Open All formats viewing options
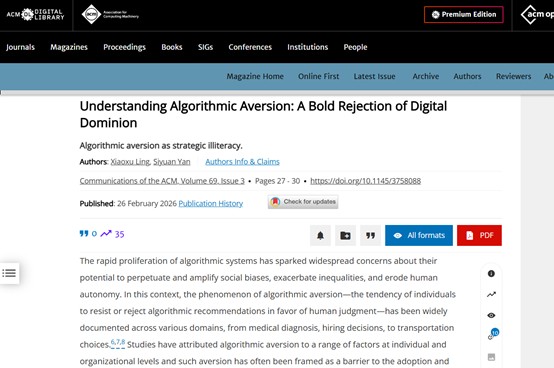The width and height of the screenshot is (554, 368). pyautogui.click(x=419, y=235)
